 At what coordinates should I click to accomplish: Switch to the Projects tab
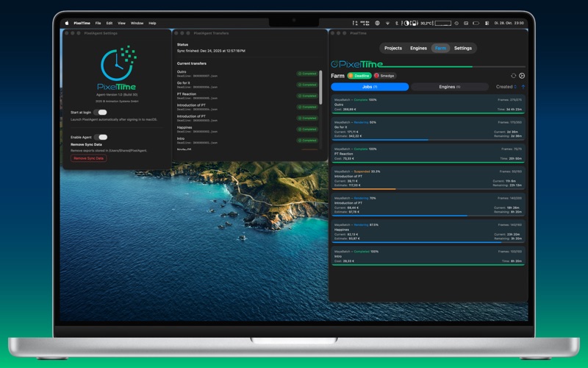(393, 48)
